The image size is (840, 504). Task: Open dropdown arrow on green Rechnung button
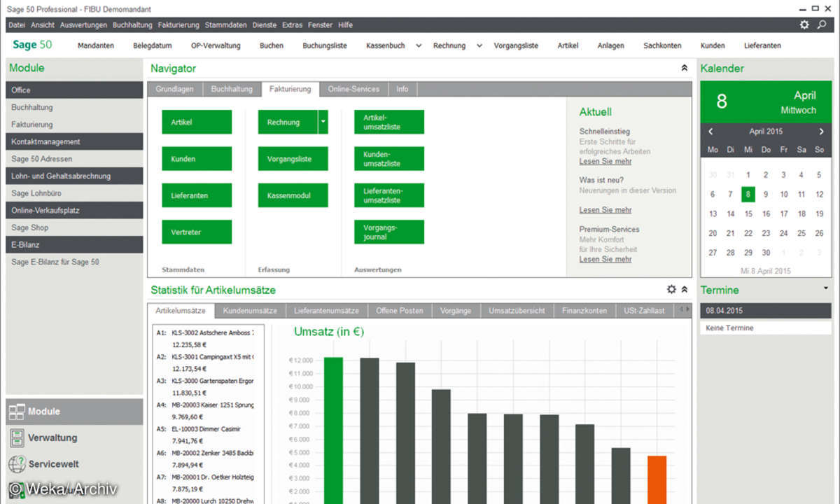pyautogui.click(x=323, y=122)
